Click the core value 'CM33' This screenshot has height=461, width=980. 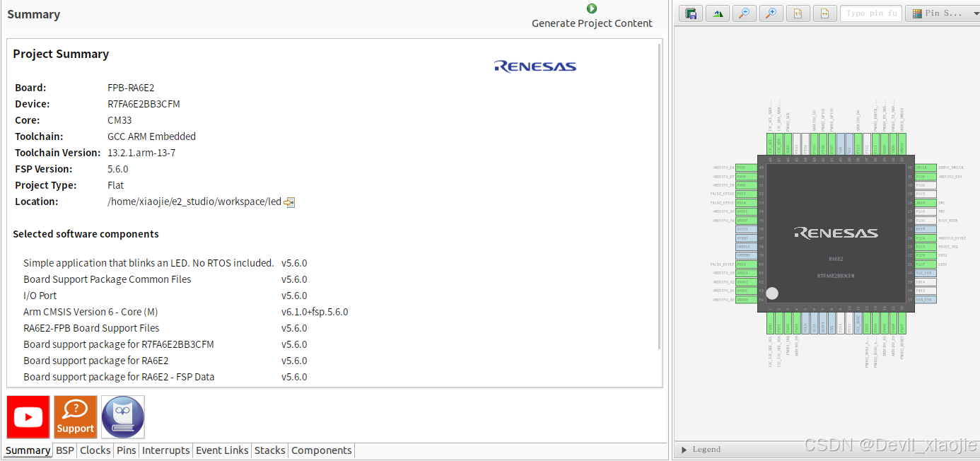click(x=119, y=121)
